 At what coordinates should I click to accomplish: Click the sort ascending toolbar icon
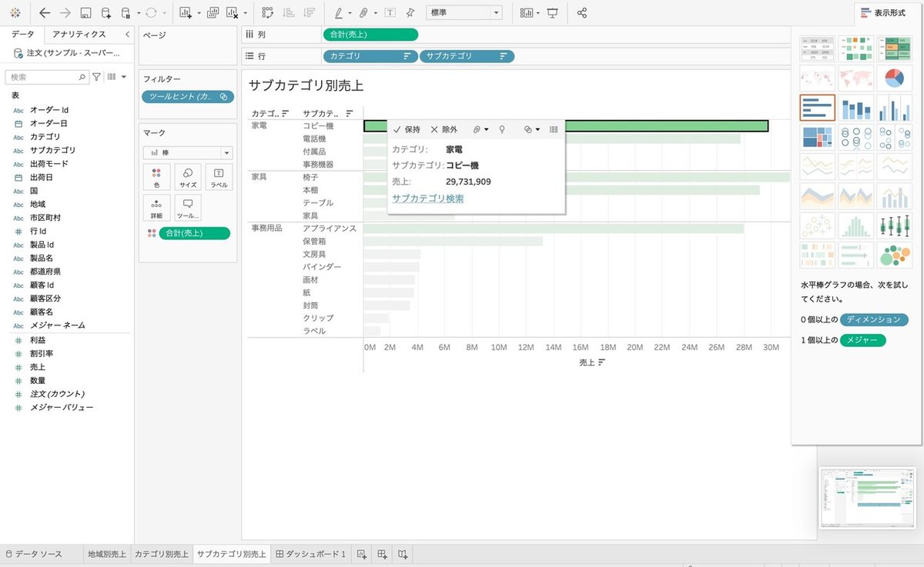pos(289,13)
